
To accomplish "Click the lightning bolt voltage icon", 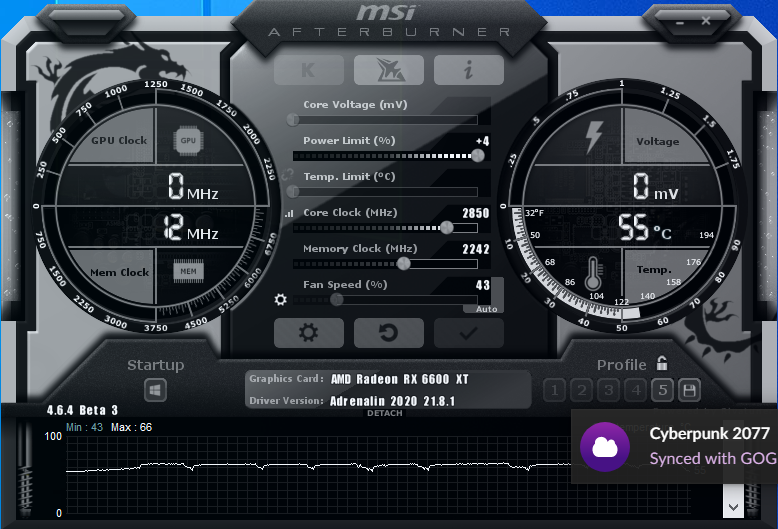I will (593, 137).
